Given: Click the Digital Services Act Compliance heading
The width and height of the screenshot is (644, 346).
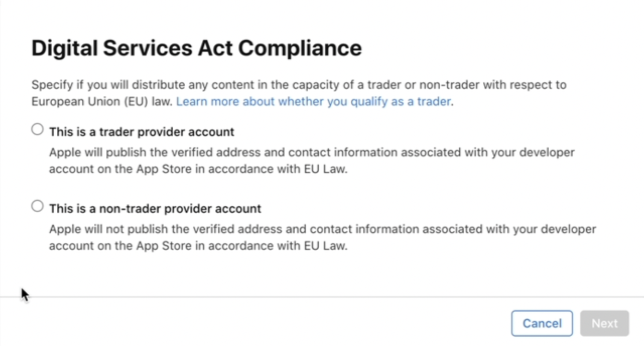Looking at the screenshot, I should click(196, 48).
